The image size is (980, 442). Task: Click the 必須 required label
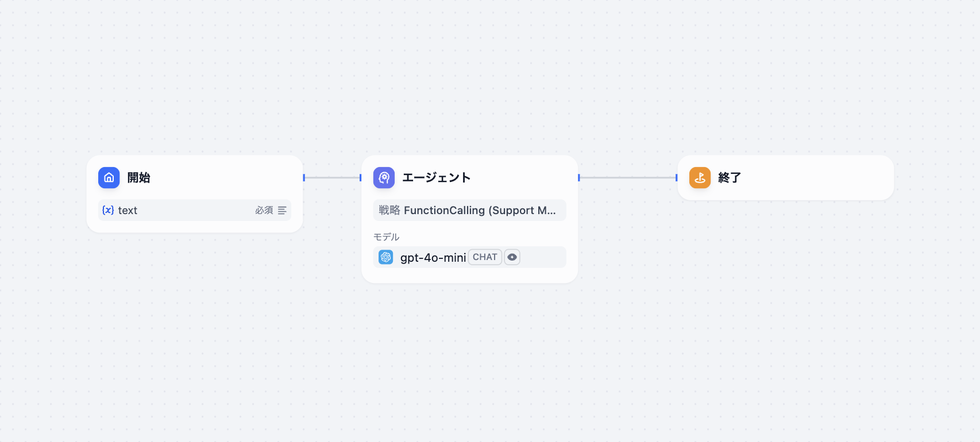(x=264, y=211)
